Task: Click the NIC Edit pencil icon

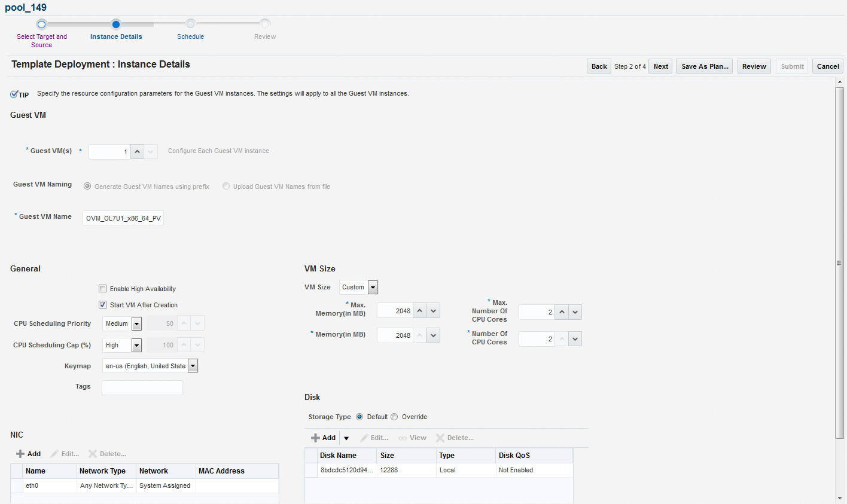Action: [54, 454]
